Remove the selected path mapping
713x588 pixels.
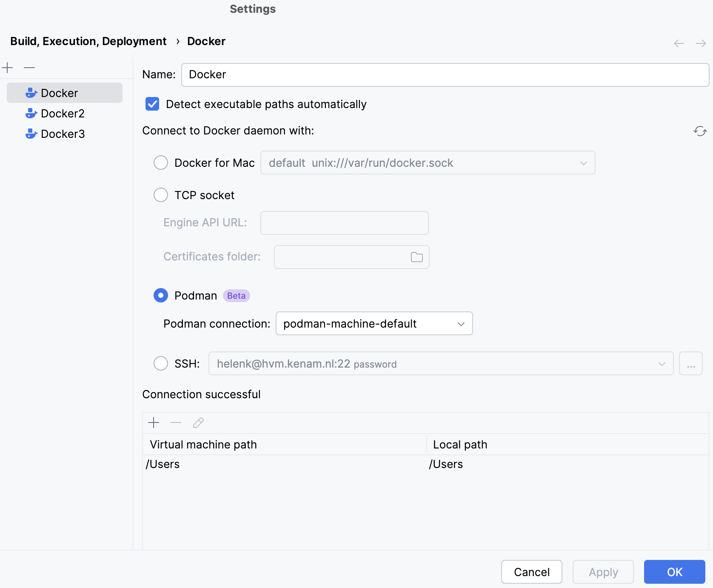(176, 422)
